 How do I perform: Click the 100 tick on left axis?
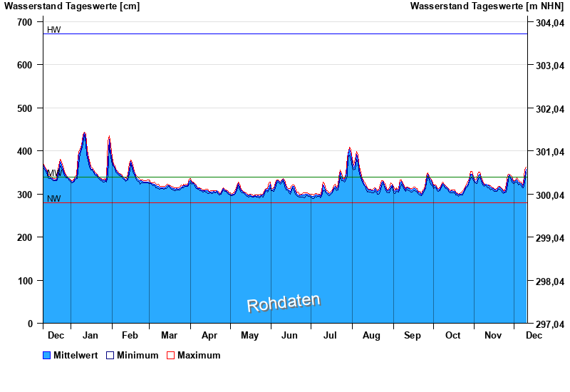pyautogui.click(x=25, y=281)
